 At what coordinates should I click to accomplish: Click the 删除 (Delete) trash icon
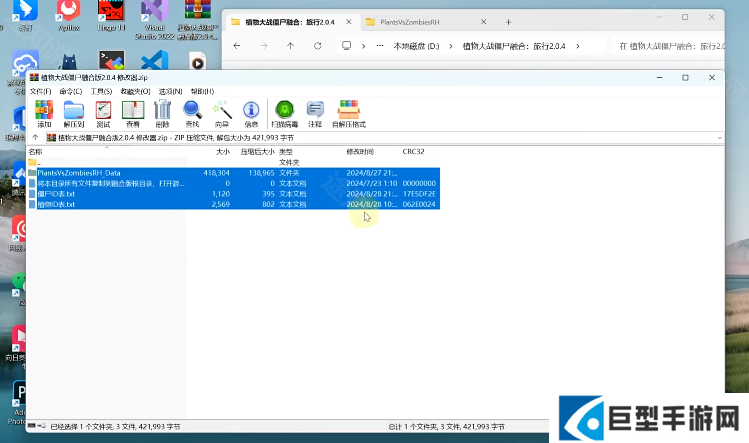click(162, 113)
